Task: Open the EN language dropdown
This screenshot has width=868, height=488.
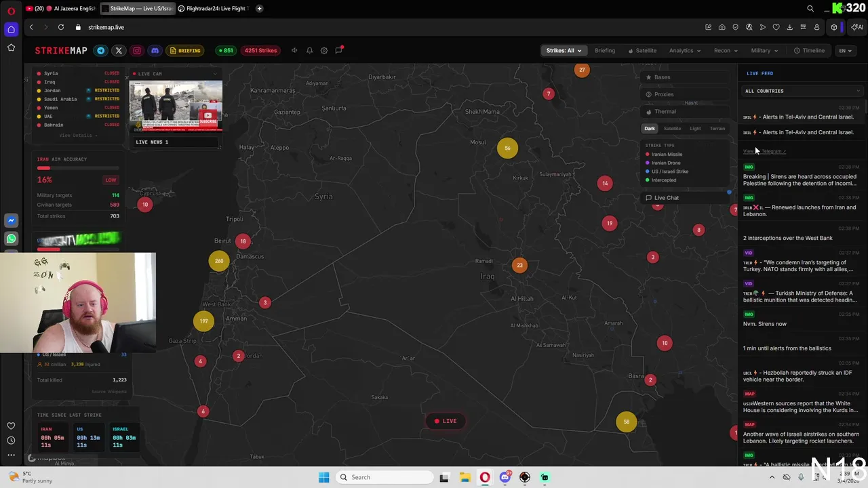Action: 845,51
